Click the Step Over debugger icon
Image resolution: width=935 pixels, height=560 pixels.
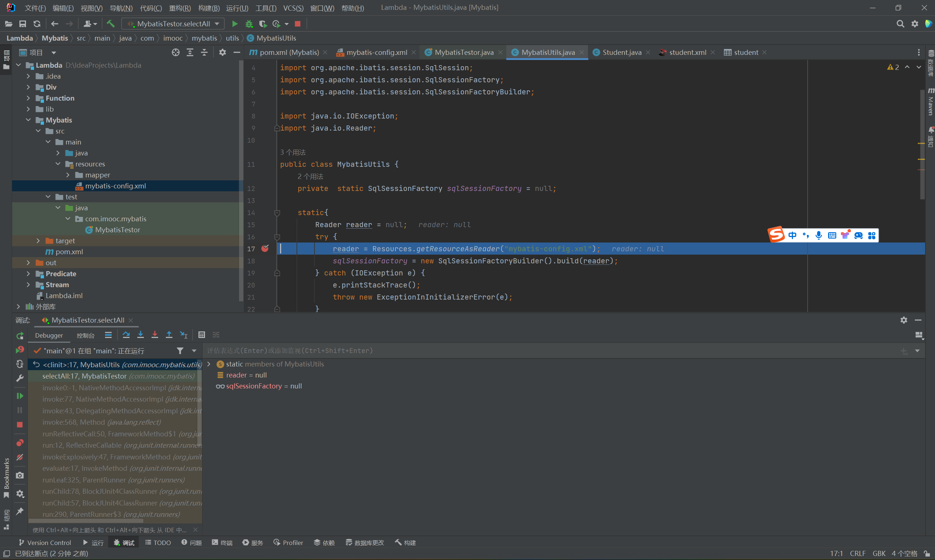(x=126, y=335)
